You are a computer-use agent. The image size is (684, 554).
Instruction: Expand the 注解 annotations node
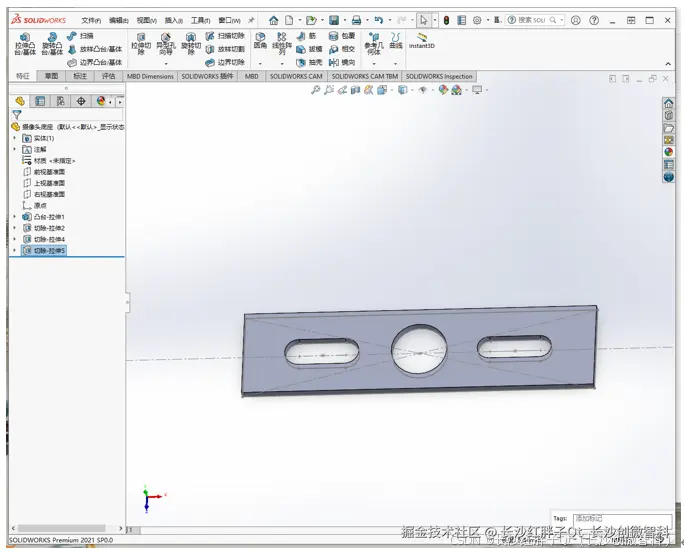(14, 149)
